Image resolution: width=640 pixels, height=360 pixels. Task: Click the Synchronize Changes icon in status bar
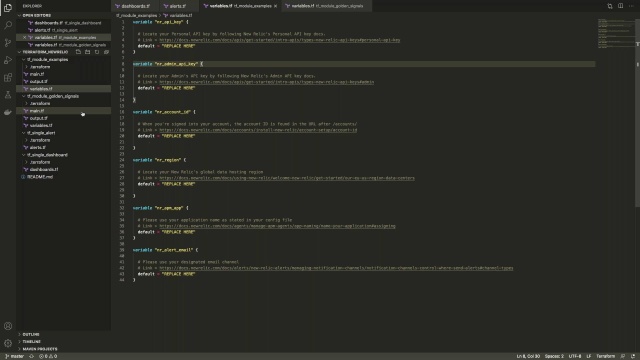[x=31, y=356]
